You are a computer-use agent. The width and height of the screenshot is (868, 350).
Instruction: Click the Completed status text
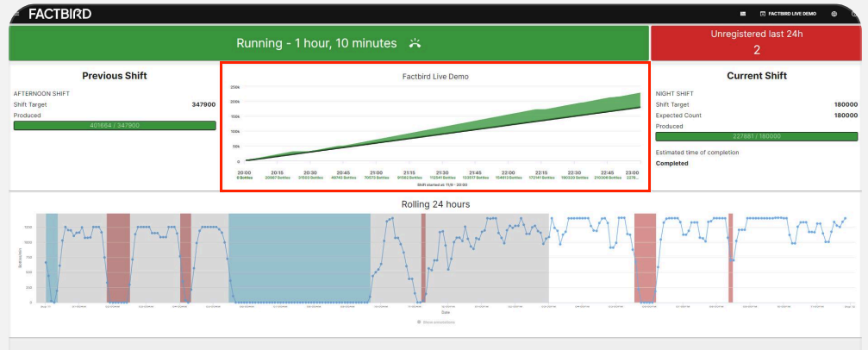pos(672,164)
